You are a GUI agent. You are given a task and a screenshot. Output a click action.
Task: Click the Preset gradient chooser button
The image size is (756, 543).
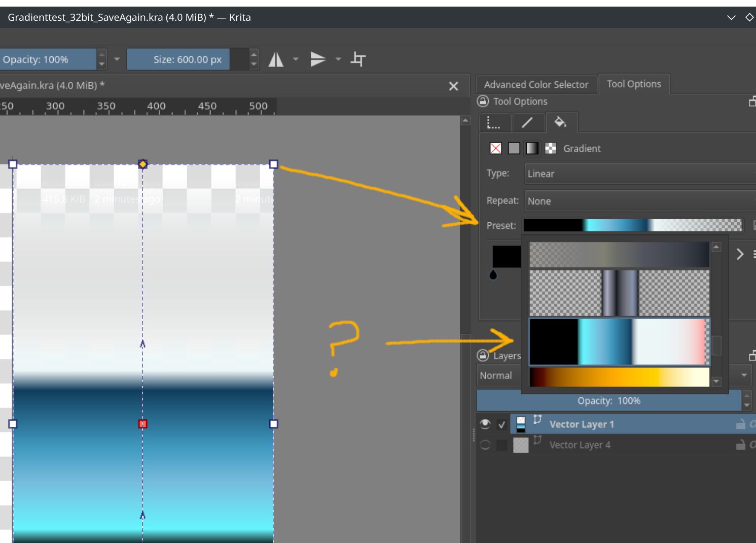(632, 225)
